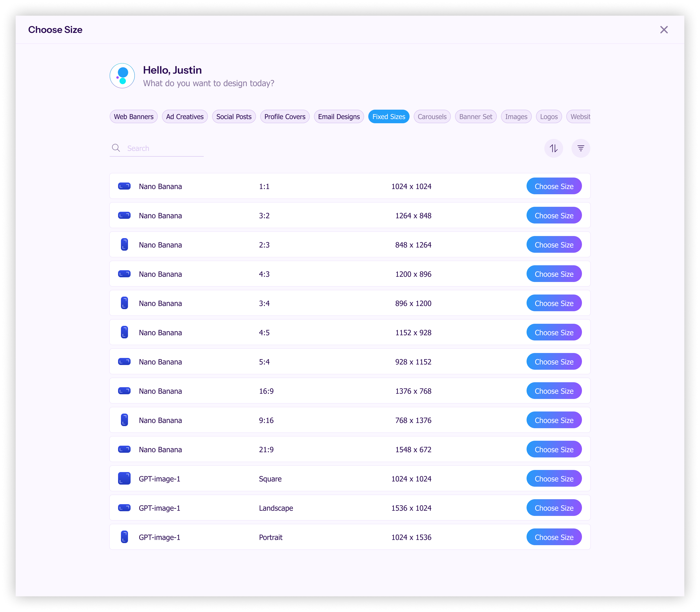Open the filter options icon
The width and height of the screenshot is (700, 612).
coord(581,148)
